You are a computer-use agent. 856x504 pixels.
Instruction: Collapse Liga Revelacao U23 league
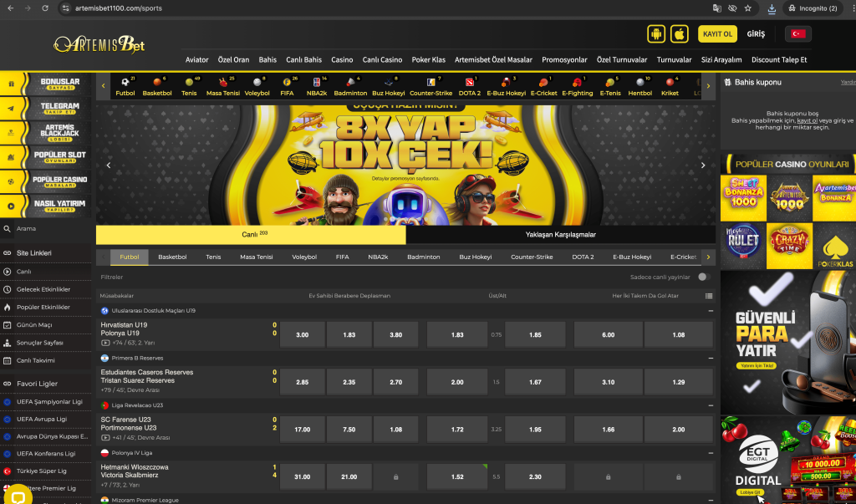711,405
